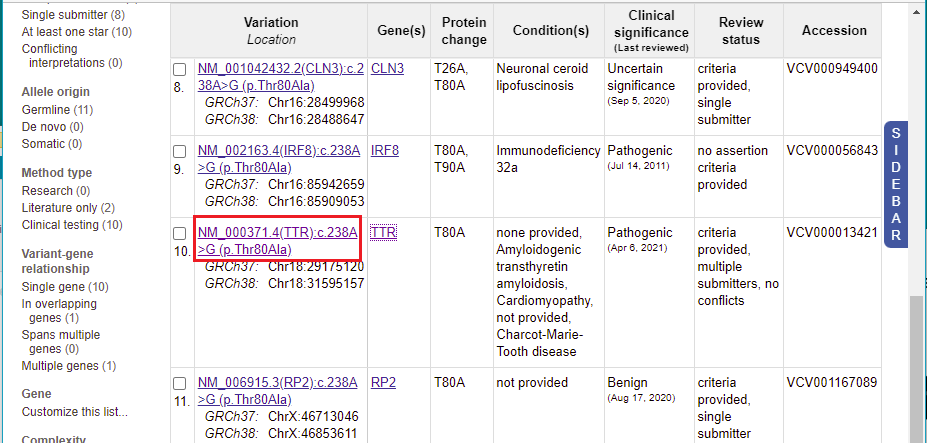This screenshot has height=443, width=927.
Task: Open NM_006915.3(RP2) variation link
Action: point(277,391)
